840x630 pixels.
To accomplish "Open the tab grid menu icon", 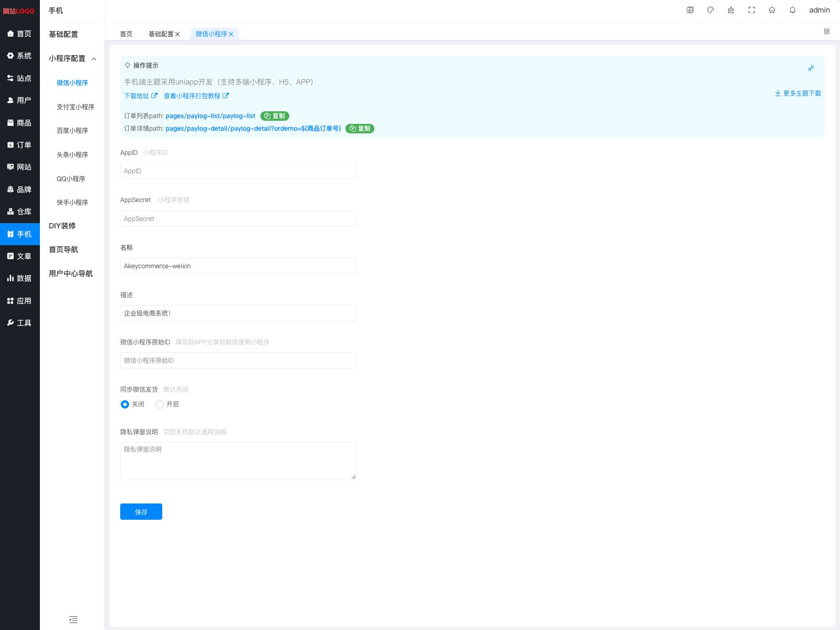I will pos(826,31).
